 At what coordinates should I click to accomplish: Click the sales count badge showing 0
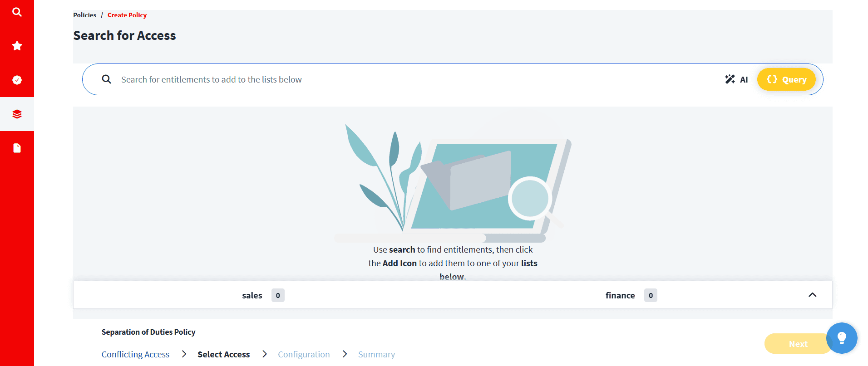click(278, 295)
